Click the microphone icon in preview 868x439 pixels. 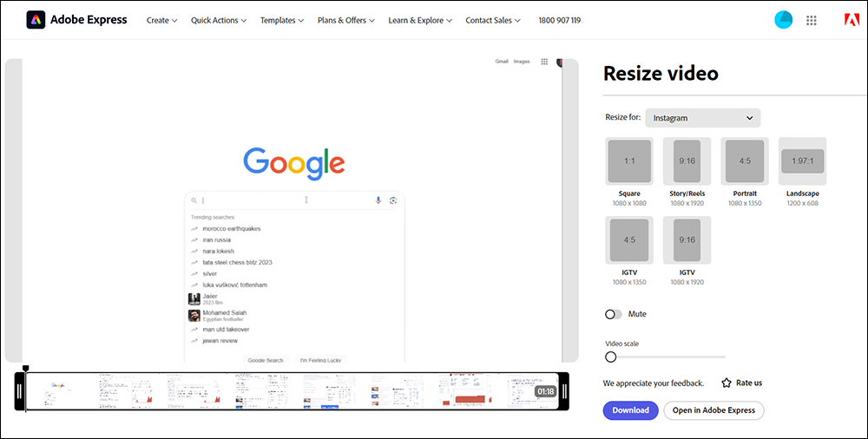pos(378,200)
